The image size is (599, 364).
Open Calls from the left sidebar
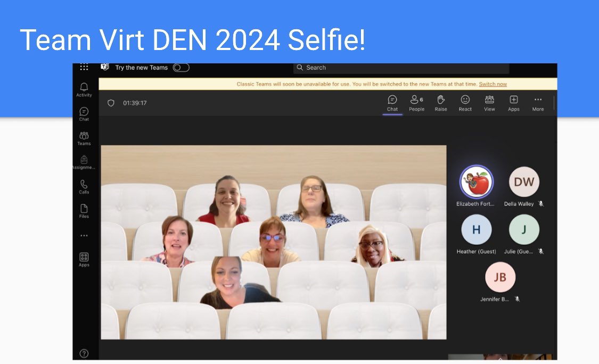click(x=84, y=186)
